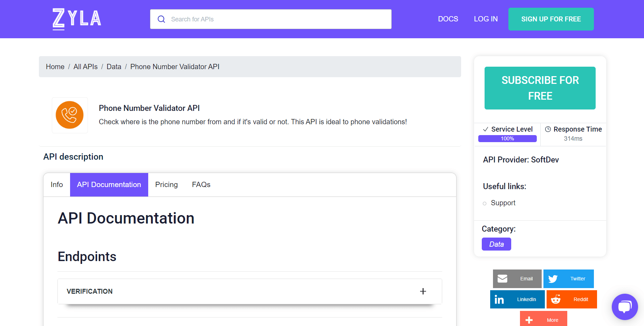Screen dimensions: 644x326
Task: Click the Service Level checkmark icon
Action: click(x=486, y=129)
